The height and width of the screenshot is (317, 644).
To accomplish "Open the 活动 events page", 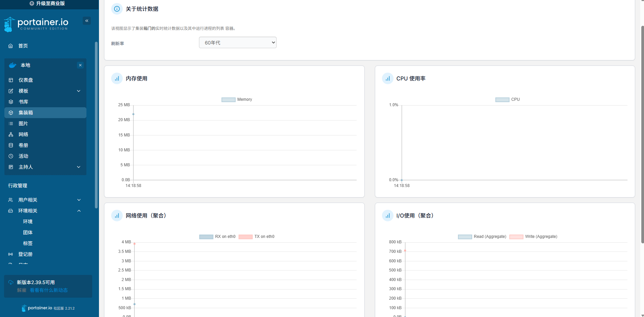I will [x=23, y=156].
